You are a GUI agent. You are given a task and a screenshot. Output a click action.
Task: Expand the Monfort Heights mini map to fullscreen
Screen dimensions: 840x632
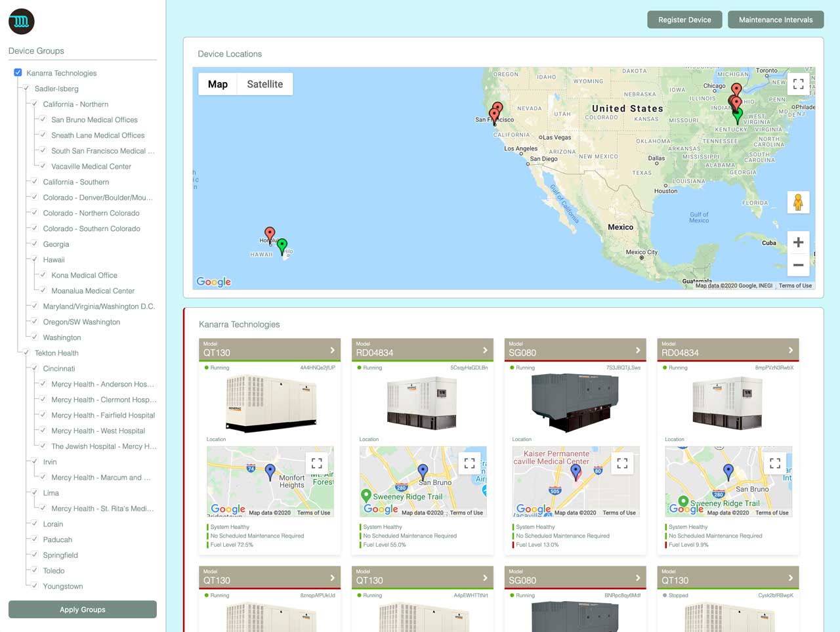click(x=316, y=463)
